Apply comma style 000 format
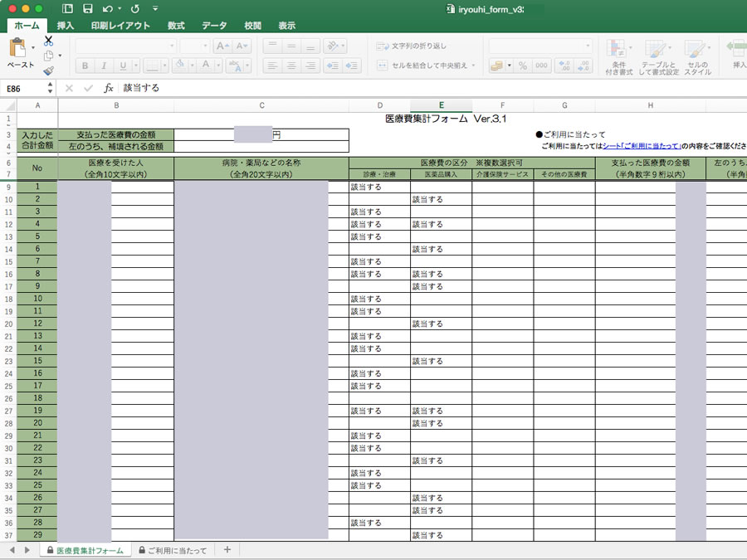The height and width of the screenshot is (560, 747). point(541,66)
